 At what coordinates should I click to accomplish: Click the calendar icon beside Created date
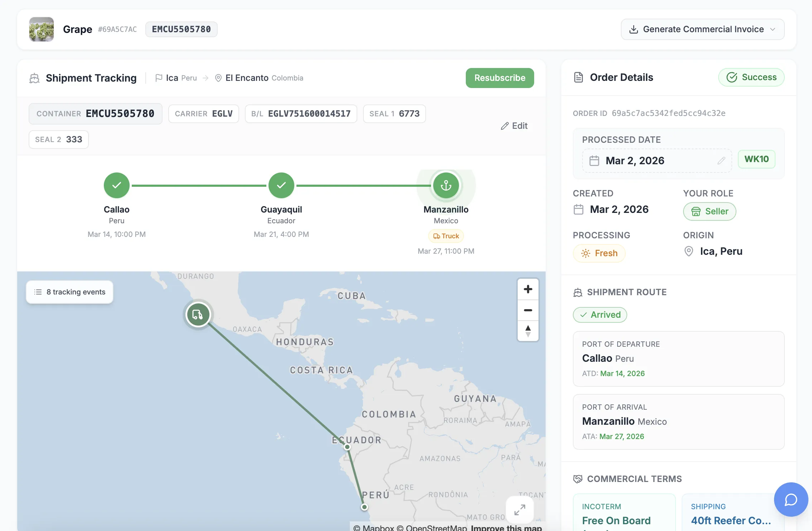click(x=579, y=209)
